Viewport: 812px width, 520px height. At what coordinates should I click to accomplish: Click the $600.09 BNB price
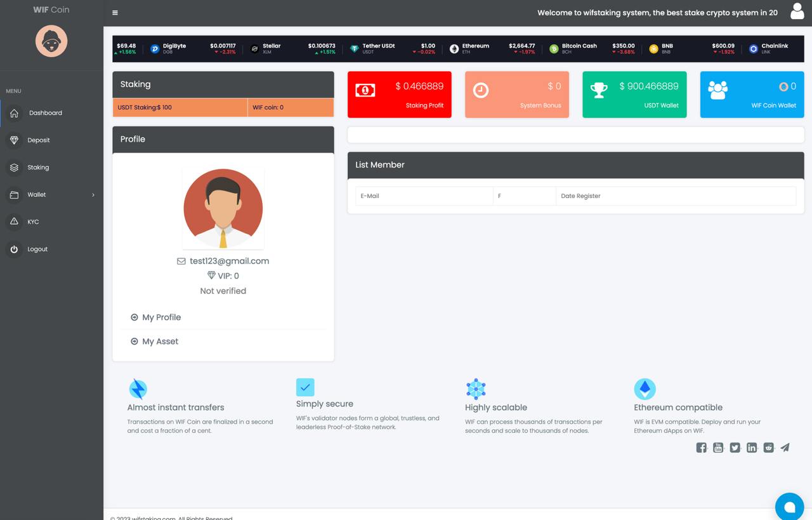723,46
